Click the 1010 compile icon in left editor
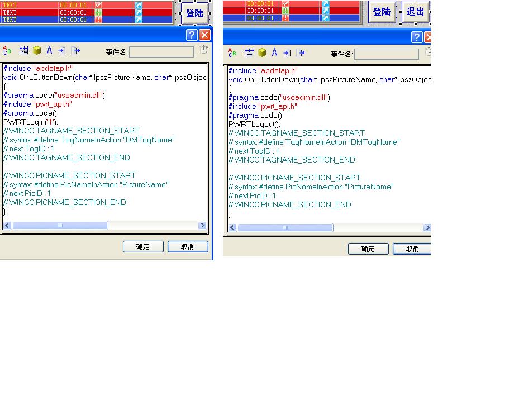This screenshot has height=420, width=514. (23, 50)
